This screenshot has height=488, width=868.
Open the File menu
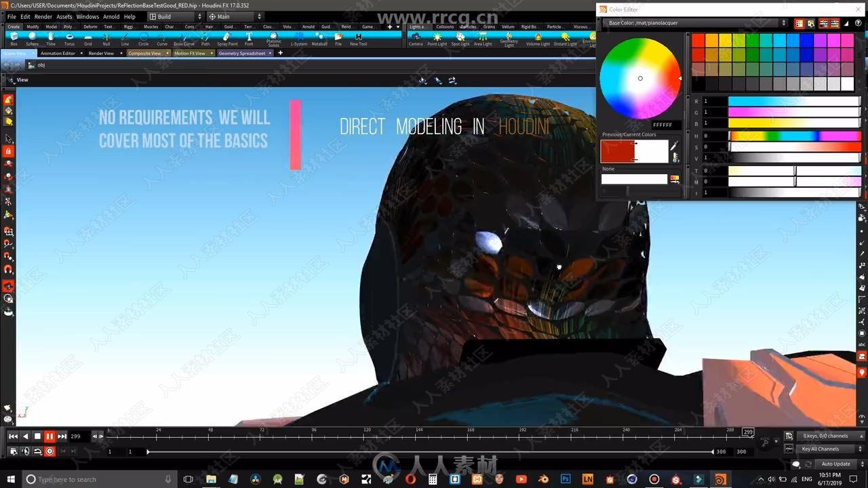click(x=12, y=16)
